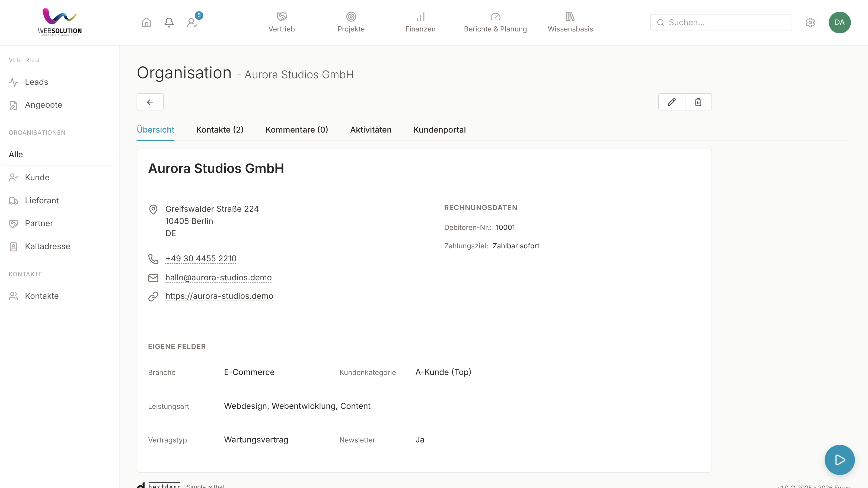Viewport: 868px width, 488px height.
Task: Open settings gear icon
Action: (x=810, y=23)
